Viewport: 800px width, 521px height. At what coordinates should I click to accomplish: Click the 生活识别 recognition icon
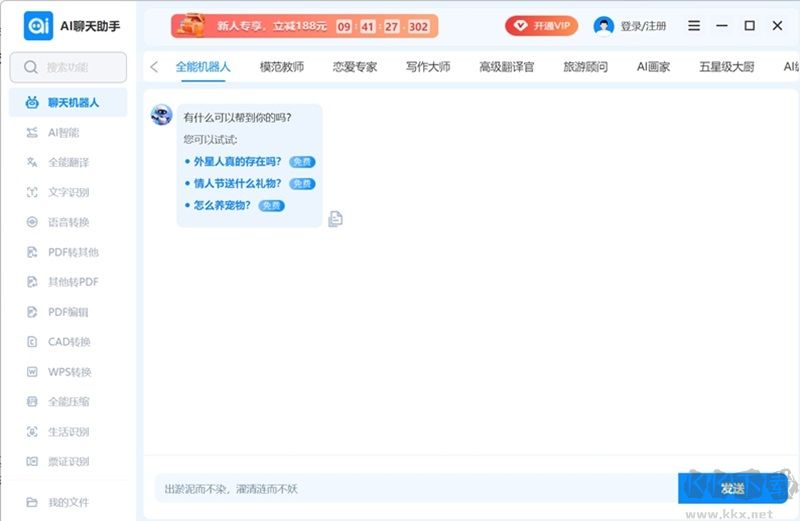(x=32, y=432)
